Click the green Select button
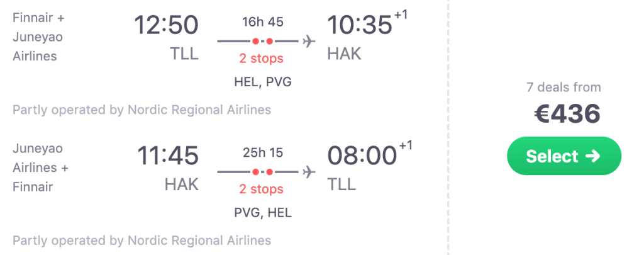 coord(564,156)
